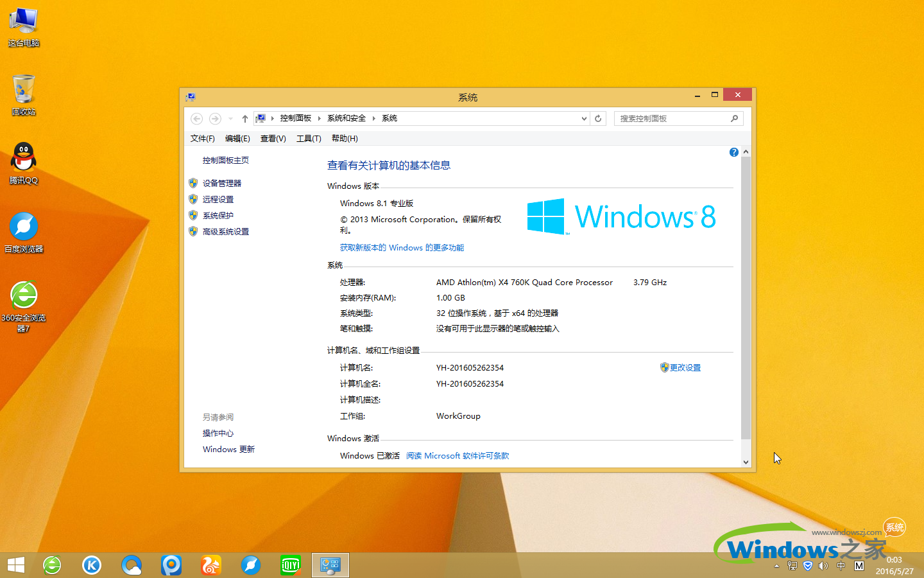Viewport: 924px width, 578px height.
Task: Click the Windows Start button
Action: pyautogui.click(x=15, y=565)
